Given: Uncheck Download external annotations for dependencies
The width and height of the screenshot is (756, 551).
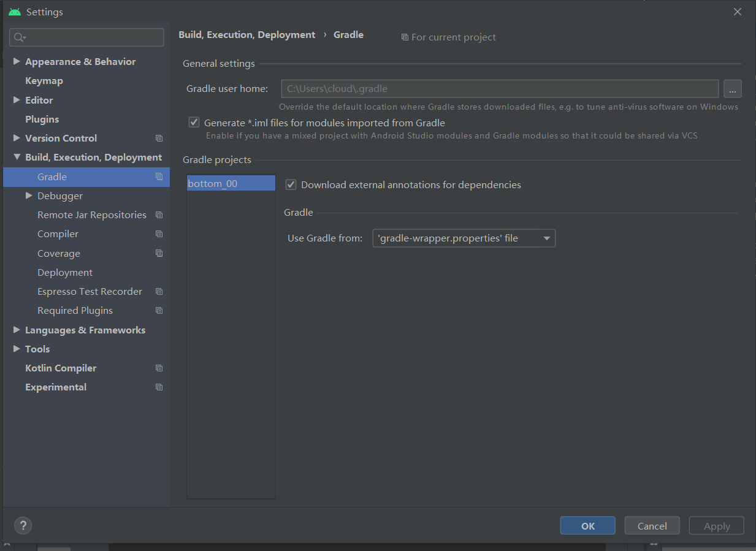Looking at the screenshot, I should coord(291,184).
